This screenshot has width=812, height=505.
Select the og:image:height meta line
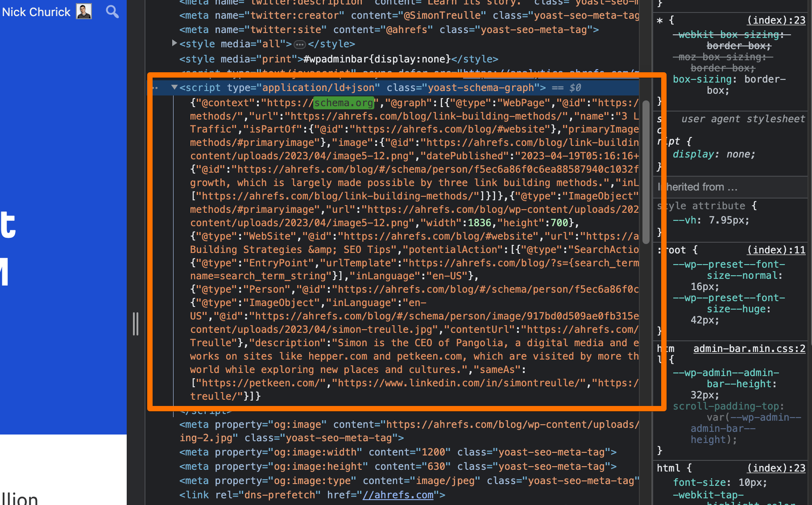[x=398, y=467]
